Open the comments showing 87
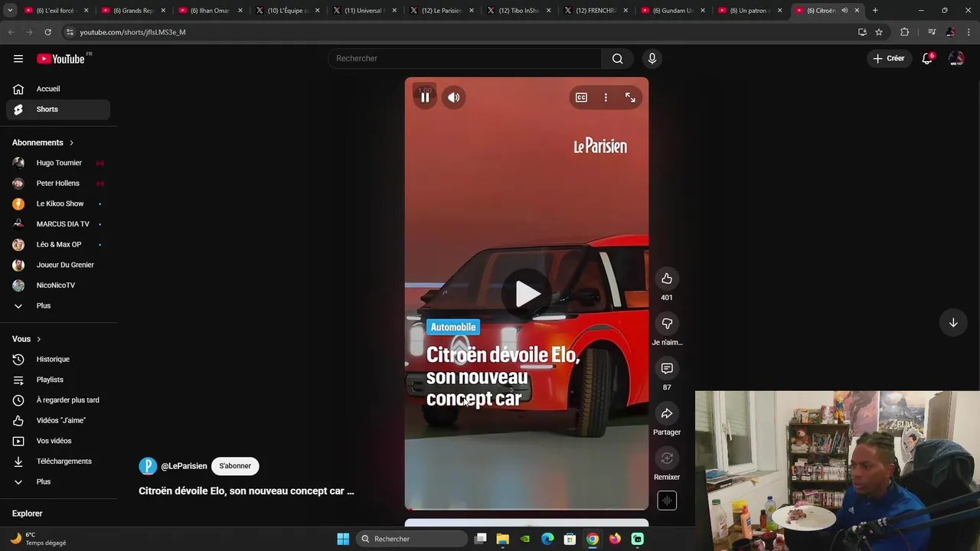 (x=667, y=369)
